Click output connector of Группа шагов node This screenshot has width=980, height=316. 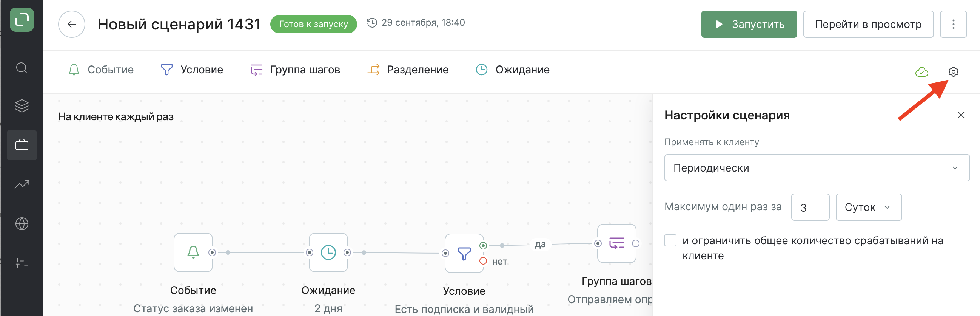[x=636, y=243]
